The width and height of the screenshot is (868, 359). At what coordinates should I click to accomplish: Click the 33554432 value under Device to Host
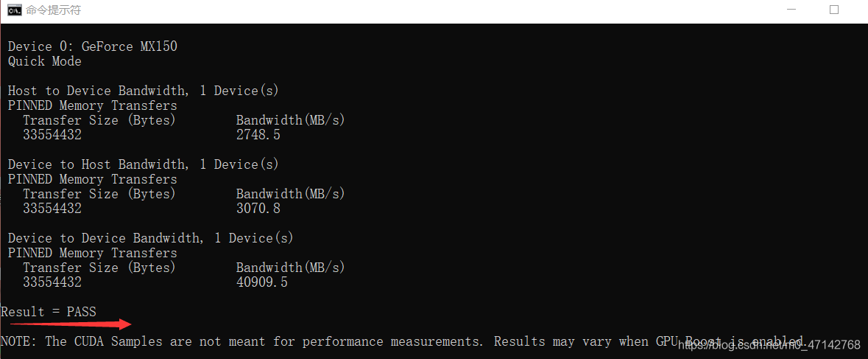point(52,209)
